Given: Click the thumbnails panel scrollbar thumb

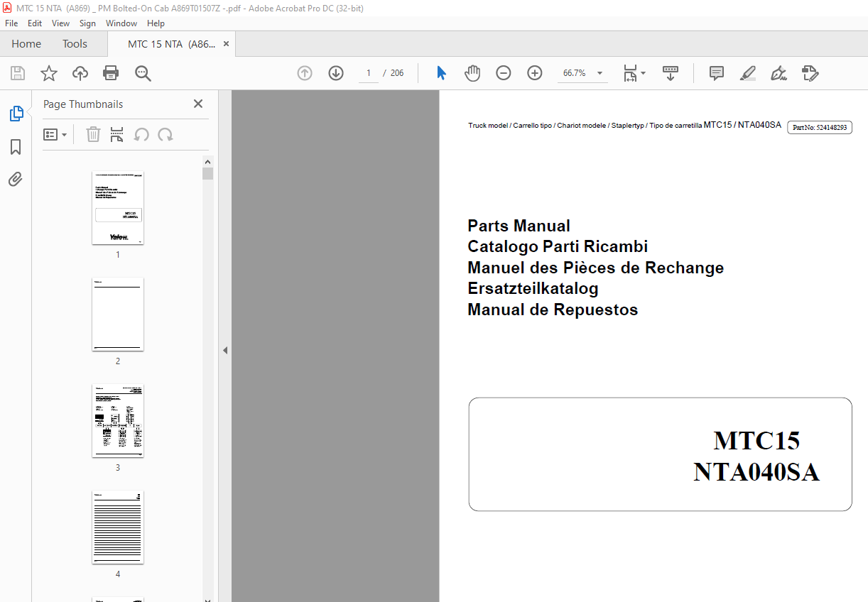Looking at the screenshot, I should point(208,174).
